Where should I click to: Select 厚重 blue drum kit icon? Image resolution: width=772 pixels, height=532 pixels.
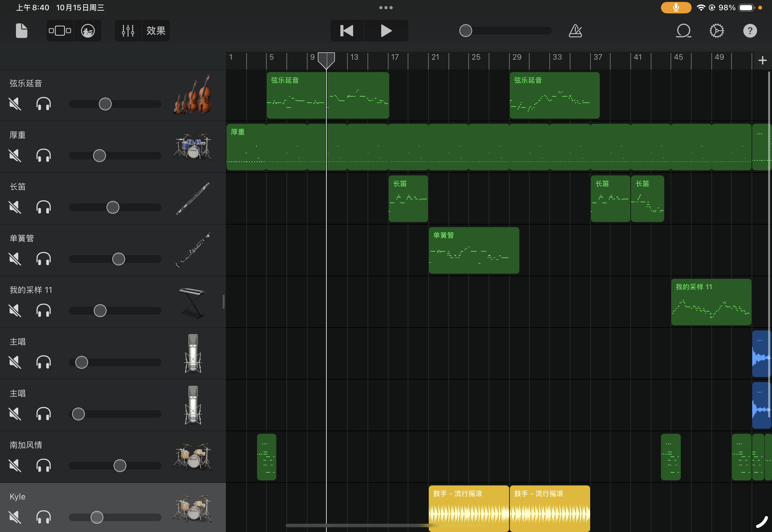(x=192, y=147)
